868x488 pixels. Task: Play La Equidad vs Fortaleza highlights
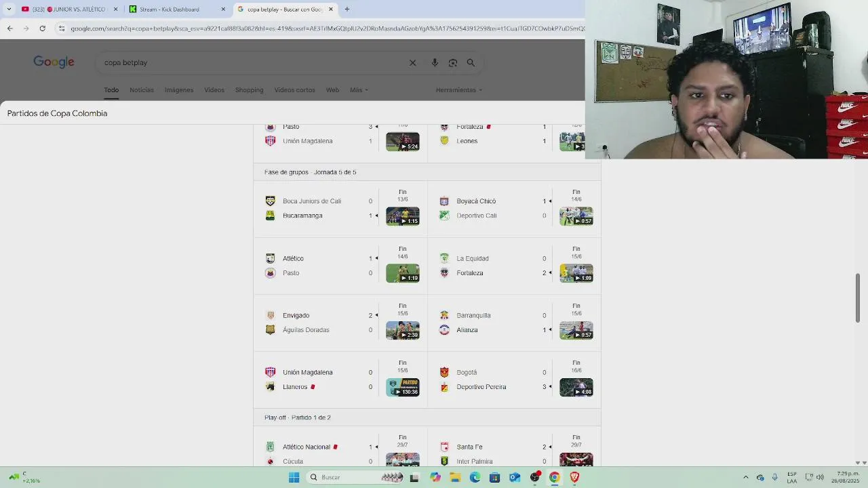(576, 273)
